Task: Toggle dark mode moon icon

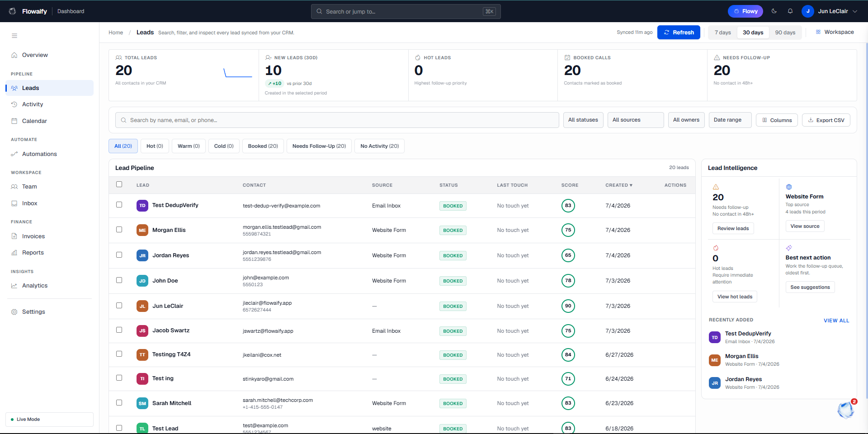Action: tap(774, 11)
